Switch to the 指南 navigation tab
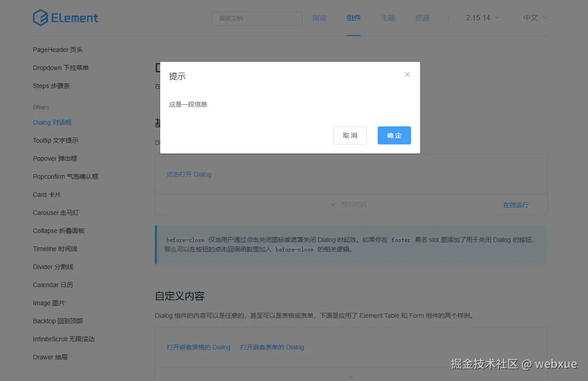 click(319, 18)
